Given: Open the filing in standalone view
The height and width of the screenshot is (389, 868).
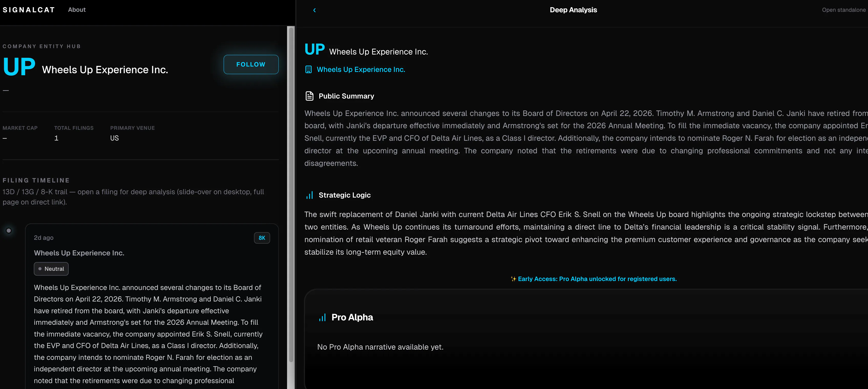Looking at the screenshot, I should point(844,10).
